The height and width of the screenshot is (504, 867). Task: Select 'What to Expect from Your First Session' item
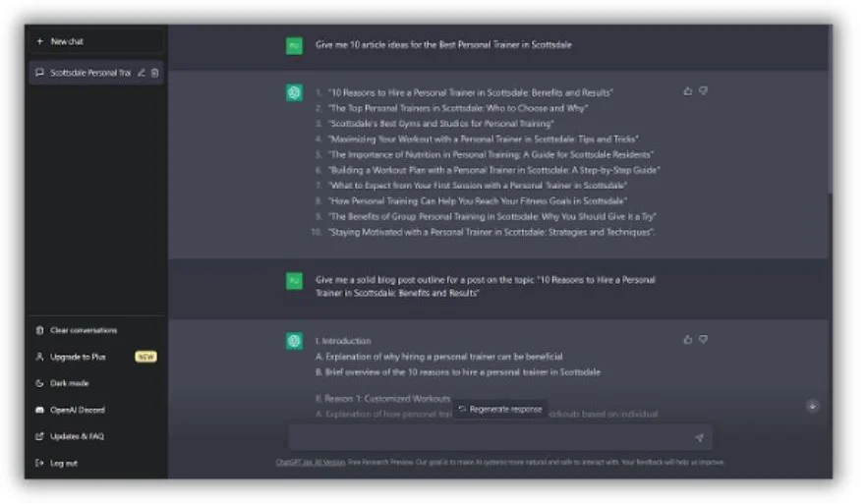(x=477, y=186)
